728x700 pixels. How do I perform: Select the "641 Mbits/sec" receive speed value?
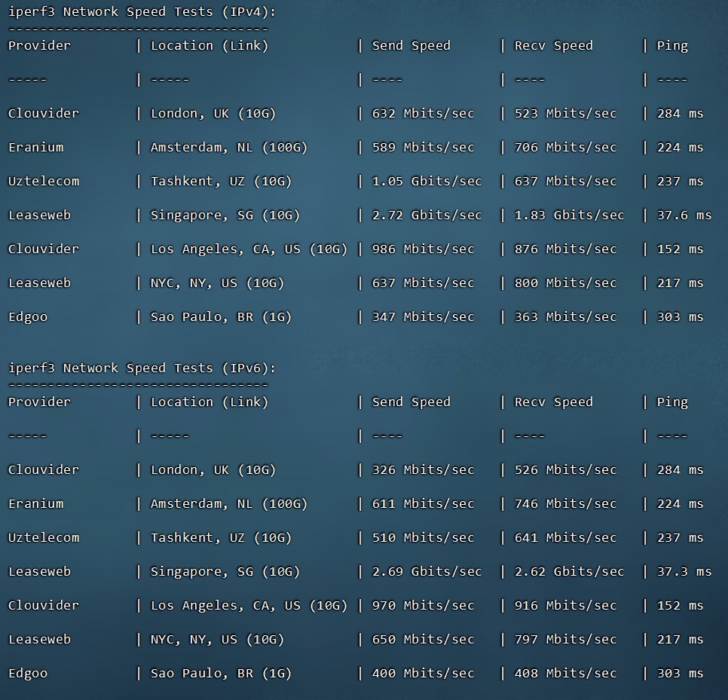(565, 538)
